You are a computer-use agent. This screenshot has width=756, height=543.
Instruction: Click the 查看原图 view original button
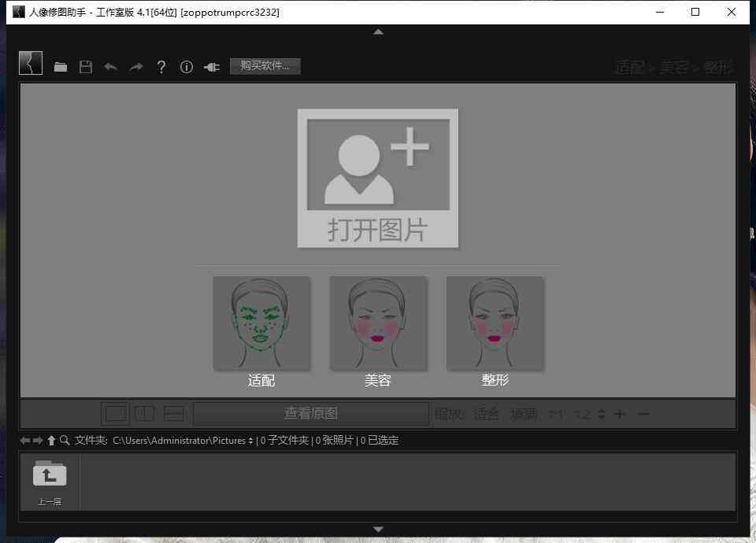click(311, 412)
